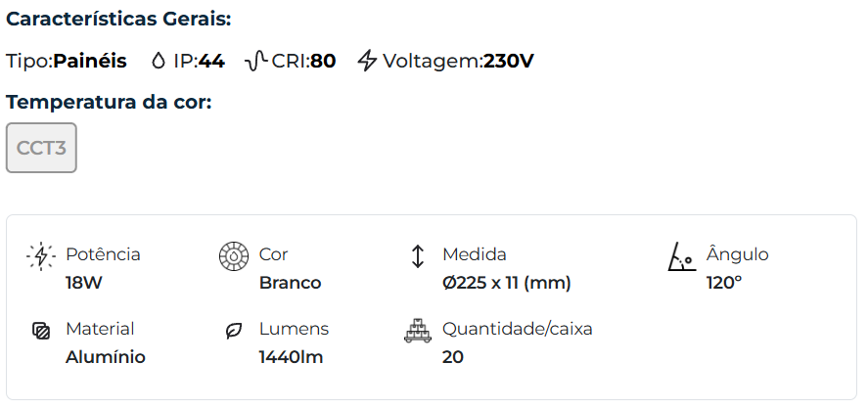Click the Potência power burst icon
This screenshot has width=868, height=409.
click(x=40, y=256)
